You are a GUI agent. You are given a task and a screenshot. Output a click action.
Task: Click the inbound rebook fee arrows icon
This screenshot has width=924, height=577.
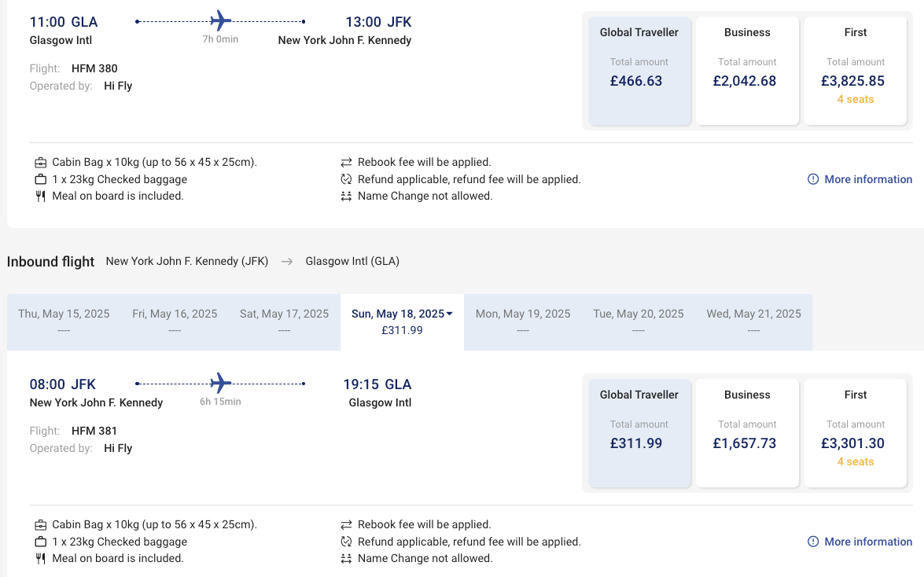pos(346,524)
